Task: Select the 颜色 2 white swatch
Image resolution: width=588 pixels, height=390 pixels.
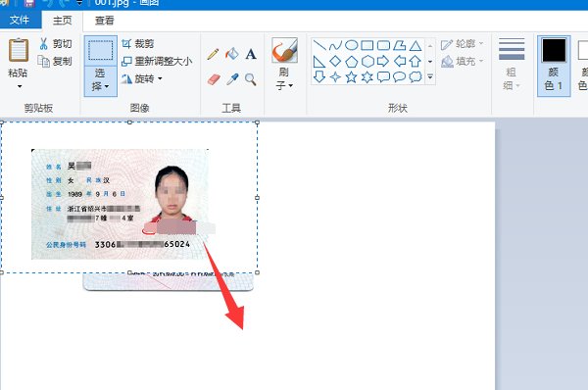Action: click(583, 50)
